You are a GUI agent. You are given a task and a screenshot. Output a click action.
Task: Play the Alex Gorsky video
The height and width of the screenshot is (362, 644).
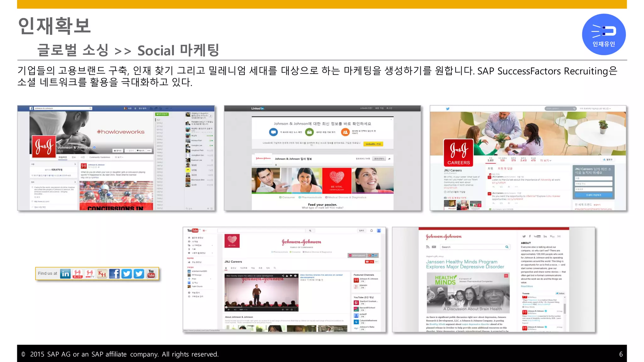[x=229, y=310]
